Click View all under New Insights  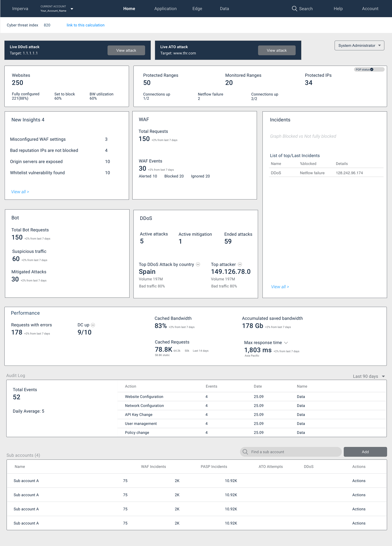pos(20,192)
